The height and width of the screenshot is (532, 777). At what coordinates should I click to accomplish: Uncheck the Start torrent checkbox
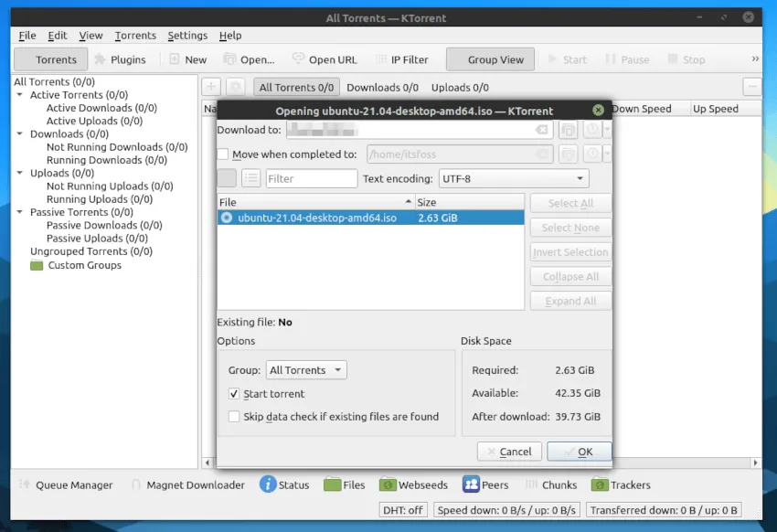tap(235, 394)
